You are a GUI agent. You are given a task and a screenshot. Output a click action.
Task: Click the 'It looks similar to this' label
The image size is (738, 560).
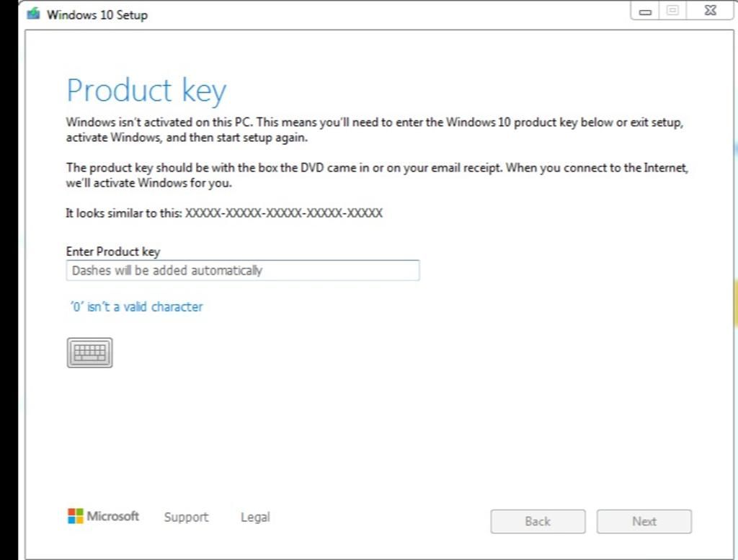(124, 213)
